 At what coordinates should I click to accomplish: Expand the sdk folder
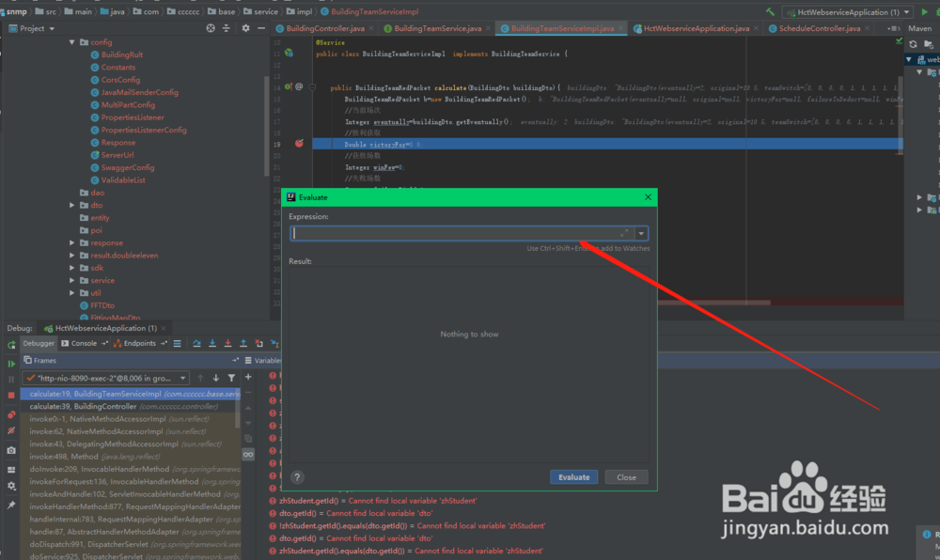click(x=72, y=268)
